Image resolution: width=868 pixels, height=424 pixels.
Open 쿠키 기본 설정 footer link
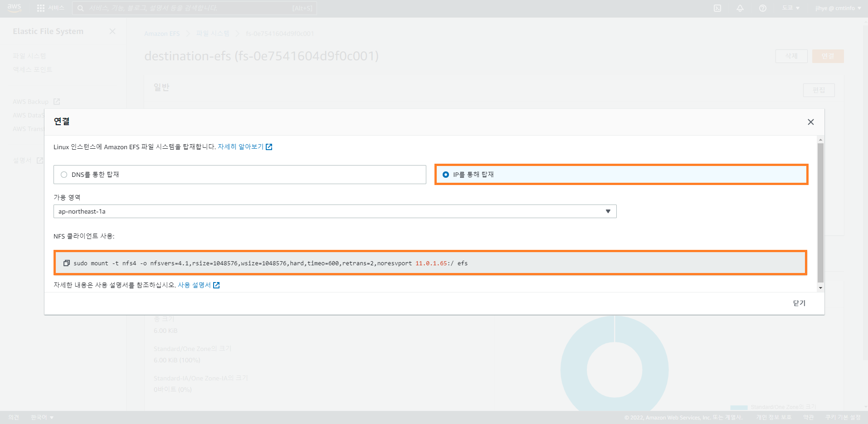tap(843, 417)
